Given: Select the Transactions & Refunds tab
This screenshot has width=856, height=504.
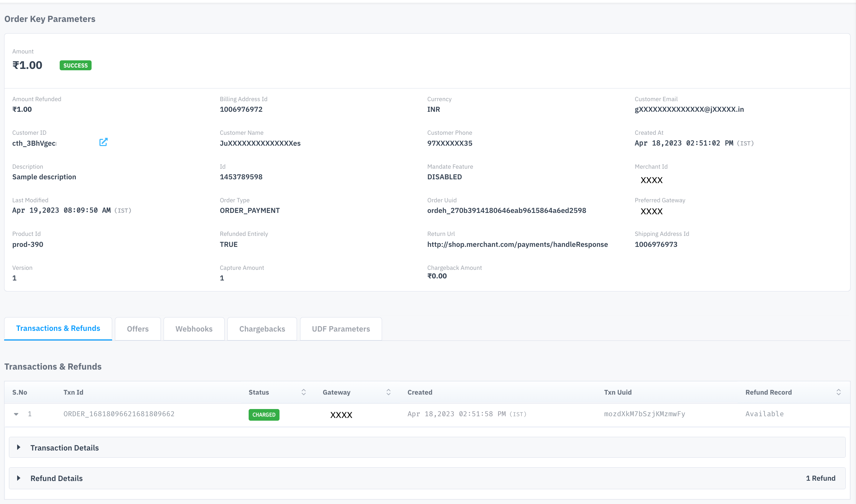Looking at the screenshot, I should (x=58, y=328).
